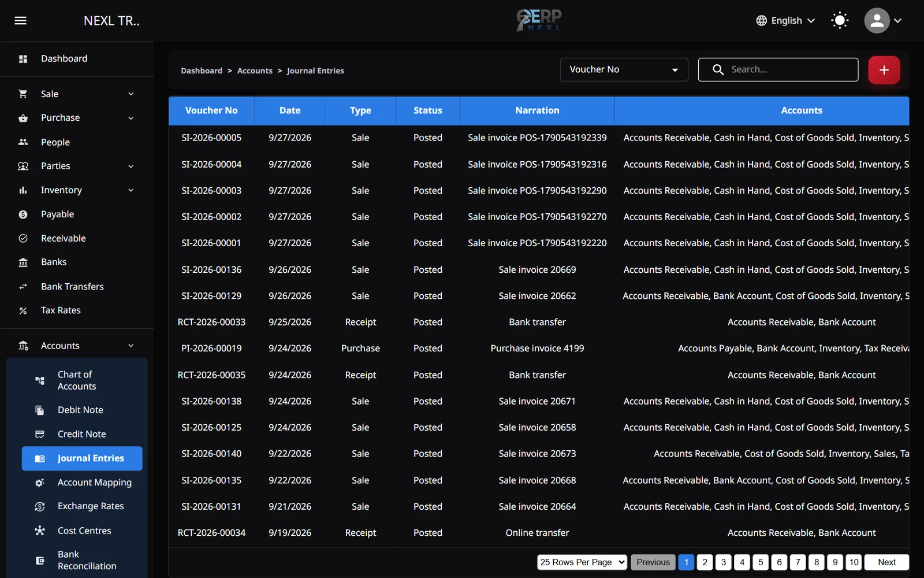This screenshot has width=924, height=578.
Task: Expand the Sale submenu chevron
Action: pyautogui.click(x=131, y=94)
